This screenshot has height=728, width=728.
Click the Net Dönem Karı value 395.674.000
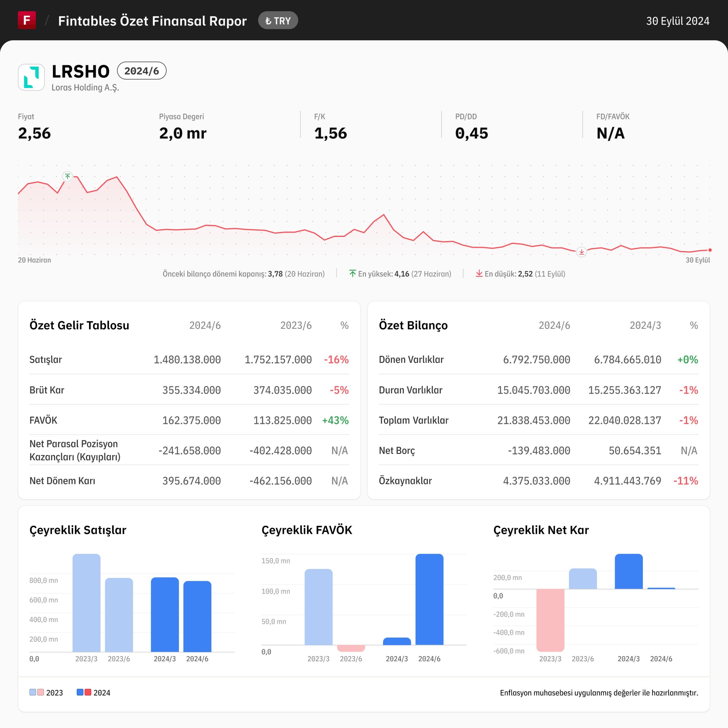click(191, 481)
